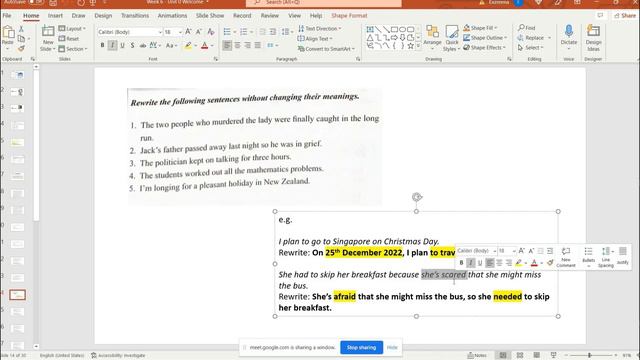This screenshot has width=640, height=360.
Task: Align text right in the ribbon
Action: [x=247, y=45]
